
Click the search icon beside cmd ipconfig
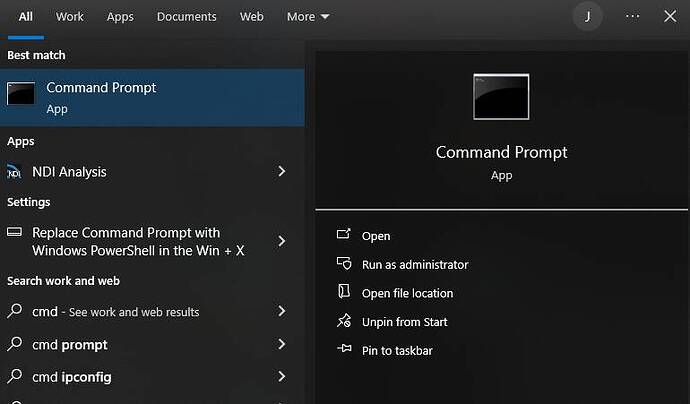pos(15,377)
